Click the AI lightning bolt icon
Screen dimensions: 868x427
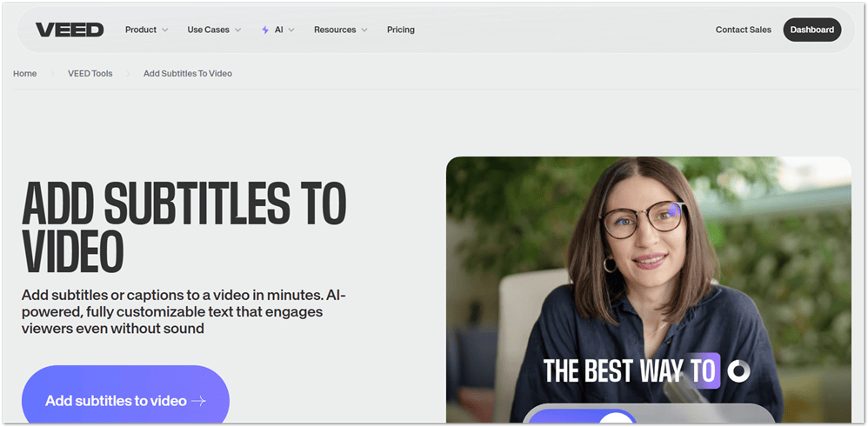click(x=265, y=30)
